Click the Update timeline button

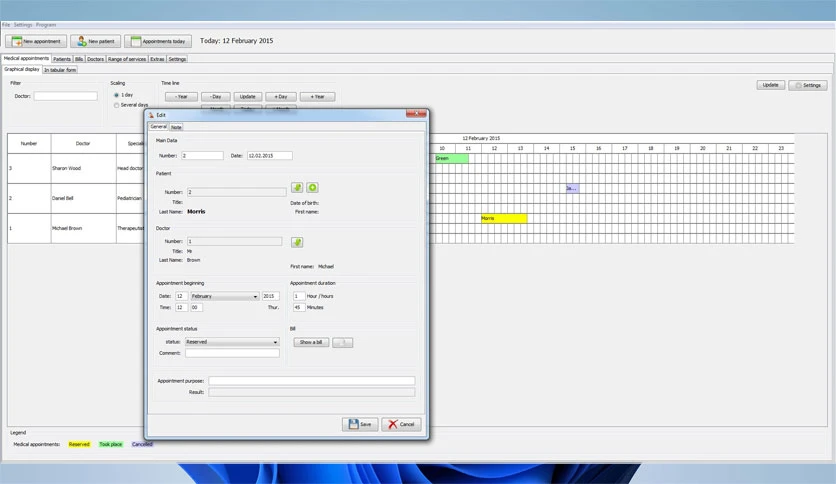point(247,96)
